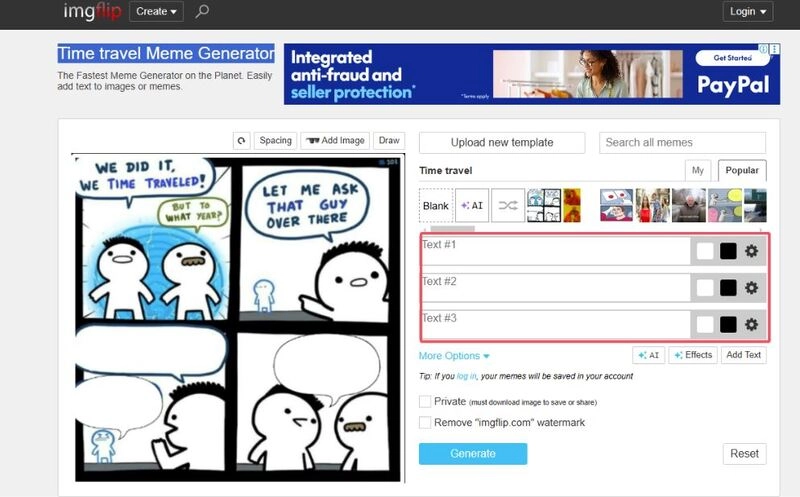This screenshot has height=497, width=800.
Task: Click the AI text button below text boxes
Action: pos(648,355)
